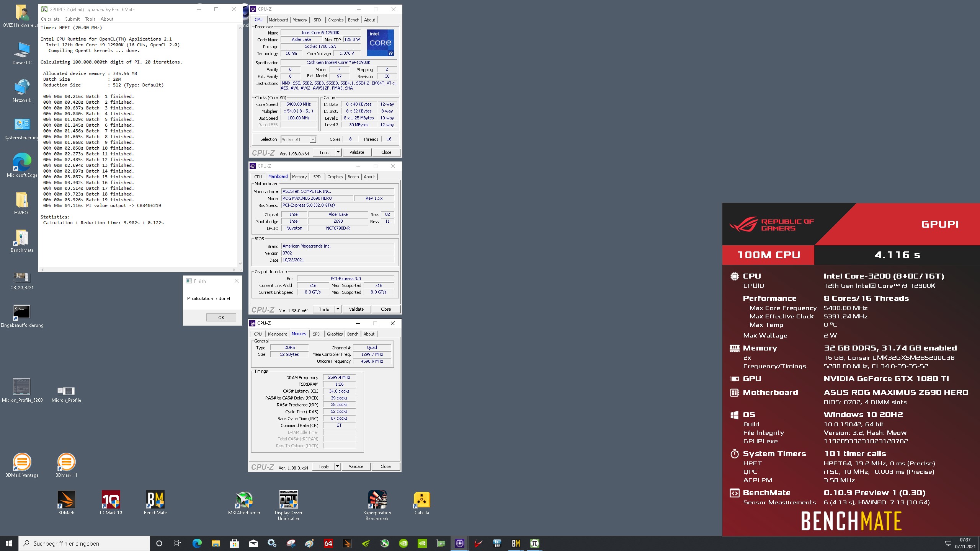
Task: Open the Calculate menu in GPUPI
Action: (50, 19)
